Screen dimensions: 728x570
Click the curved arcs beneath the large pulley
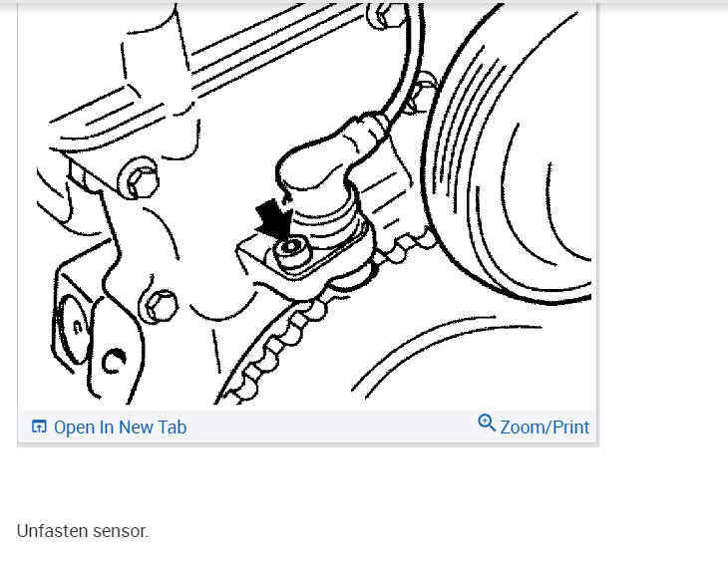(446, 353)
